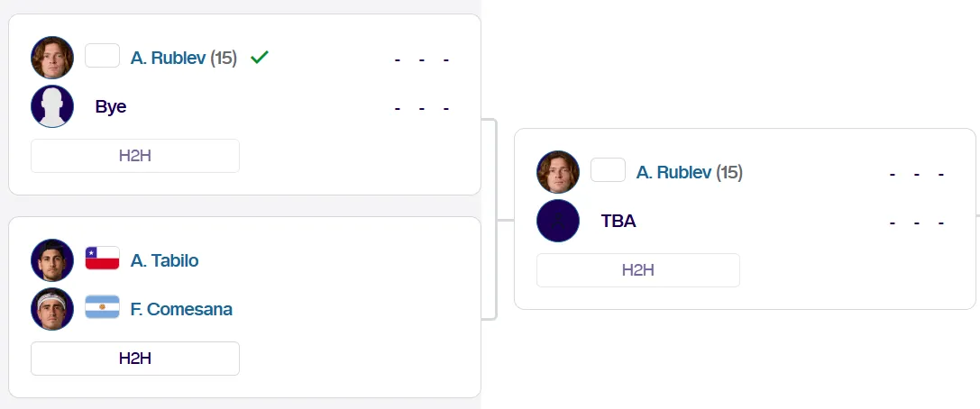Open H2H for Rublev vs TBA
Viewport: 980px width, 409px height.
click(x=638, y=270)
